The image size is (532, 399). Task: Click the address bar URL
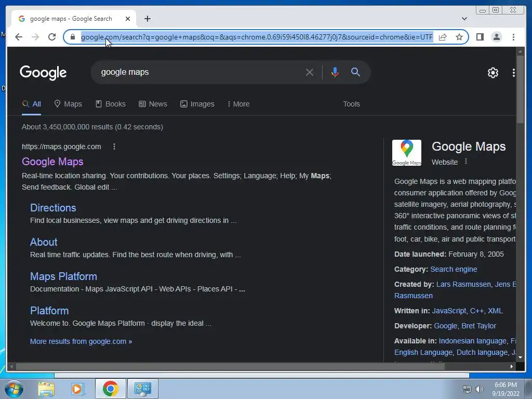257,37
